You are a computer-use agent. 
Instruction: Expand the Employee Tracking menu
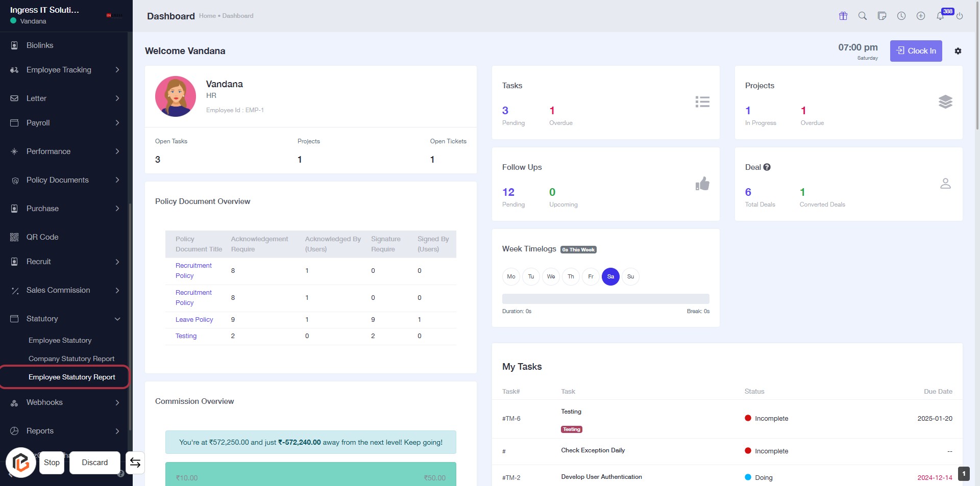[65, 70]
